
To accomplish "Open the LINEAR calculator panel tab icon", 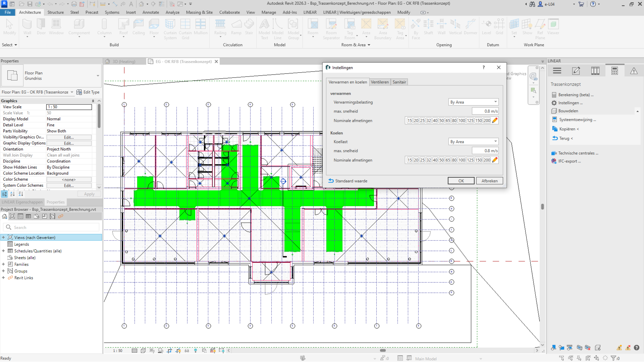I will [x=614, y=71].
